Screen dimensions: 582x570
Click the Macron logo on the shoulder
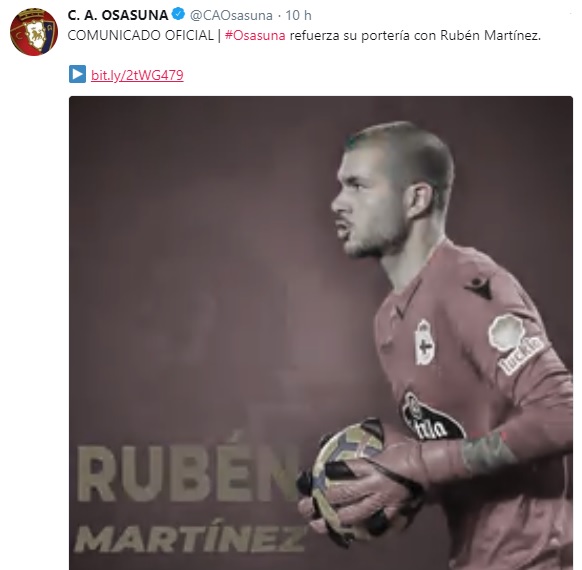click(479, 287)
